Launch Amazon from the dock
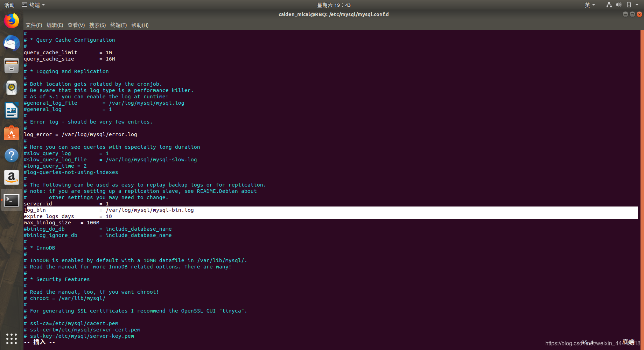The width and height of the screenshot is (644, 350). point(12,178)
